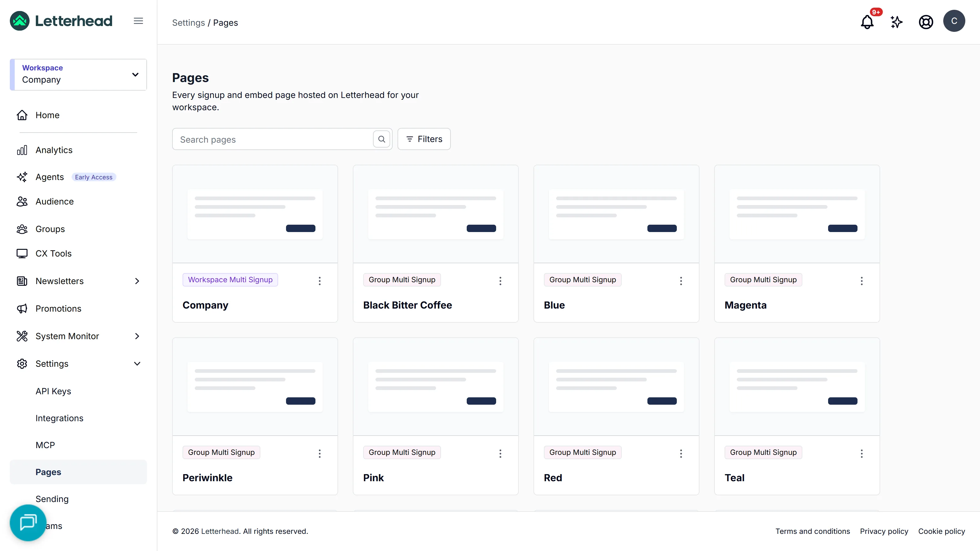Open MCP settings page
The image size is (980, 551).
click(x=45, y=445)
